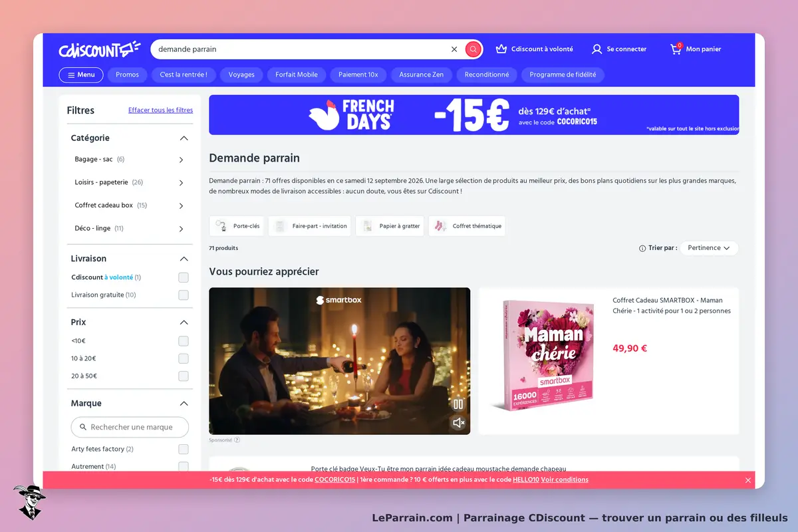The image size is (798, 532).
Task: Click the Rechercher une marque field
Action: click(130, 427)
